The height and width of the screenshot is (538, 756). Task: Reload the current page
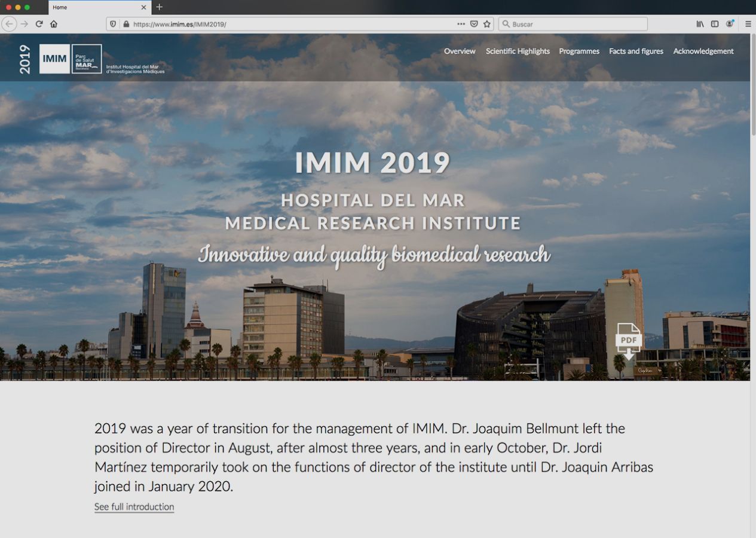click(39, 24)
